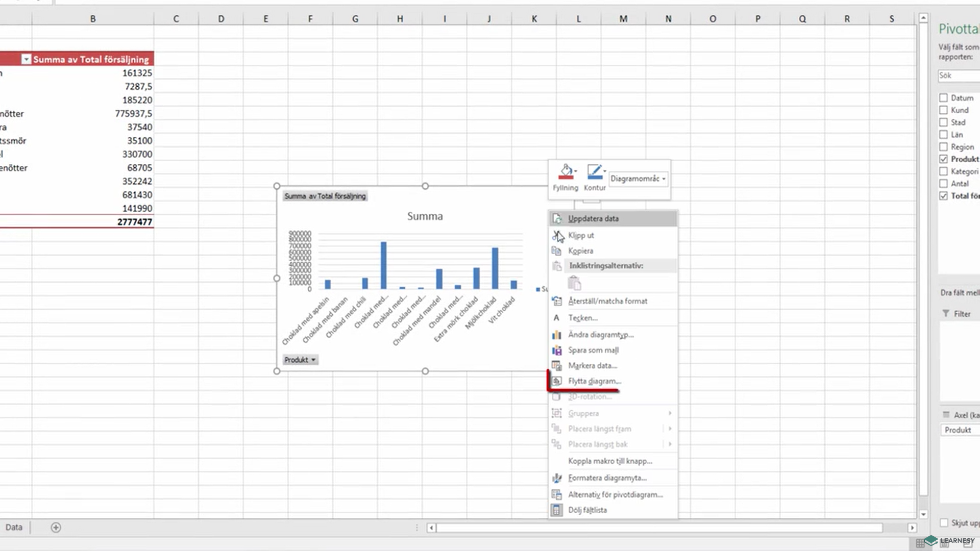Screen dimensions: 980x551
Task: Switch to the Data sheet tab
Action: (x=14, y=528)
